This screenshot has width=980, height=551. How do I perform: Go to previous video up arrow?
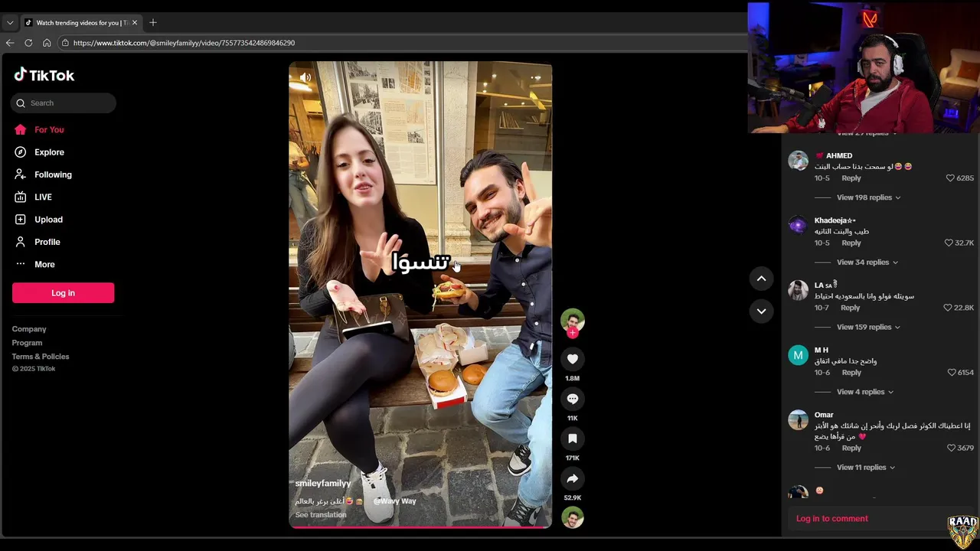761,279
